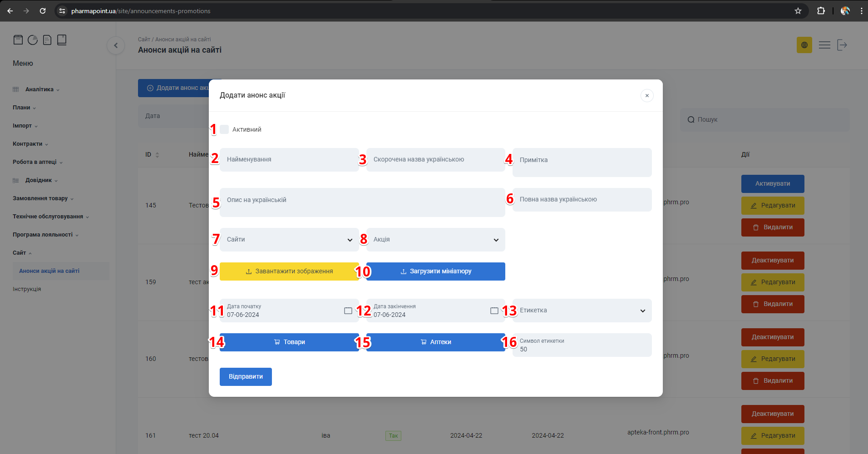Viewport: 868px width, 454px height.
Task: Expand the Програма лояльності sidebar menu
Action: point(43,235)
